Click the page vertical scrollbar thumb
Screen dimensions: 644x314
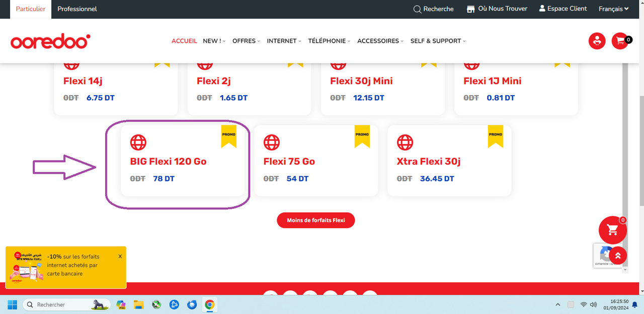coord(641,151)
